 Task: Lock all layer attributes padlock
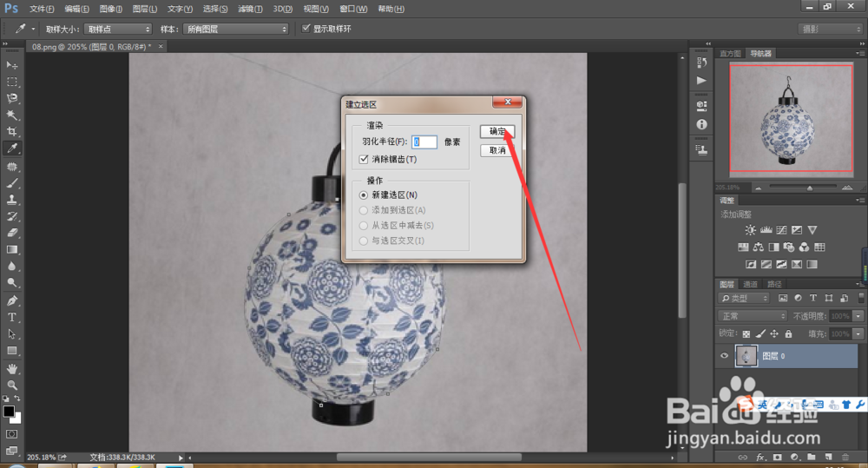coord(788,333)
